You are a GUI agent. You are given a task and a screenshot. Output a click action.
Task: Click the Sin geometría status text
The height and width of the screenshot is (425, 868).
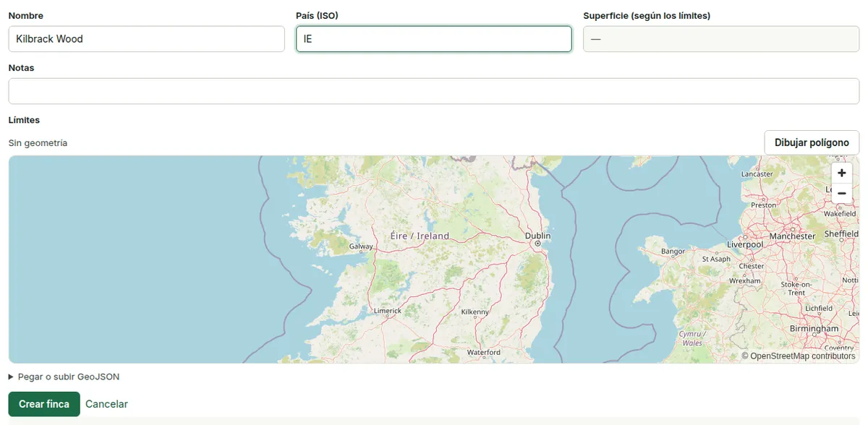38,143
